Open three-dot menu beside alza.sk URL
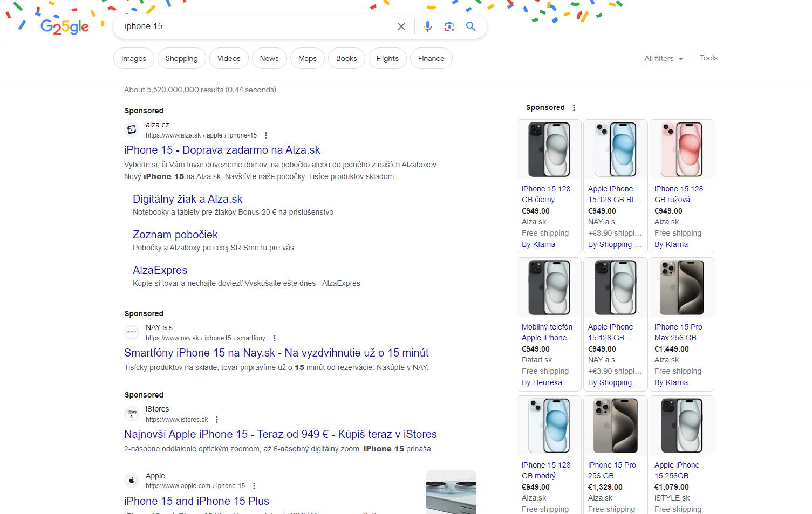The width and height of the screenshot is (812, 514). point(266,135)
